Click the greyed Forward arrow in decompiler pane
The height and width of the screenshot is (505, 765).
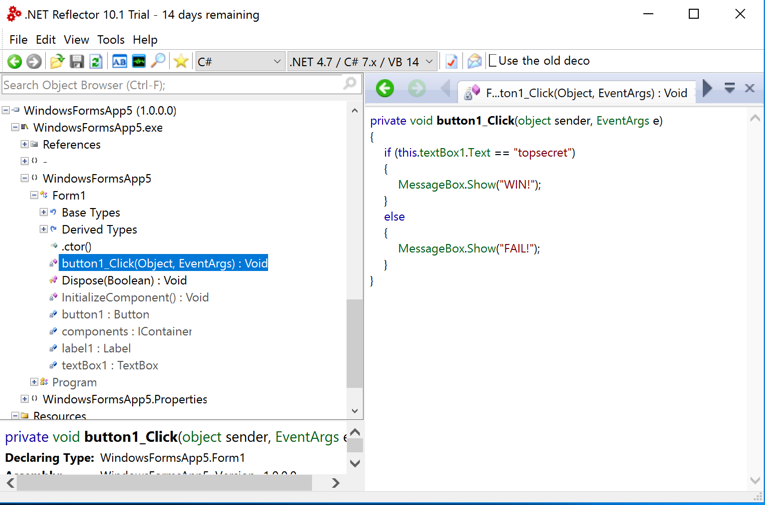click(417, 89)
